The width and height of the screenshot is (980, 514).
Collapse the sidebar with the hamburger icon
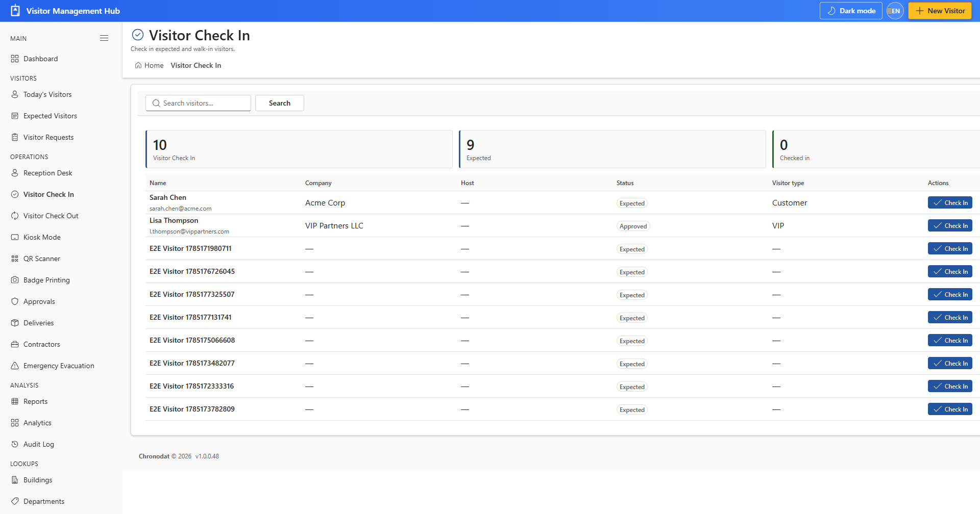pos(104,38)
